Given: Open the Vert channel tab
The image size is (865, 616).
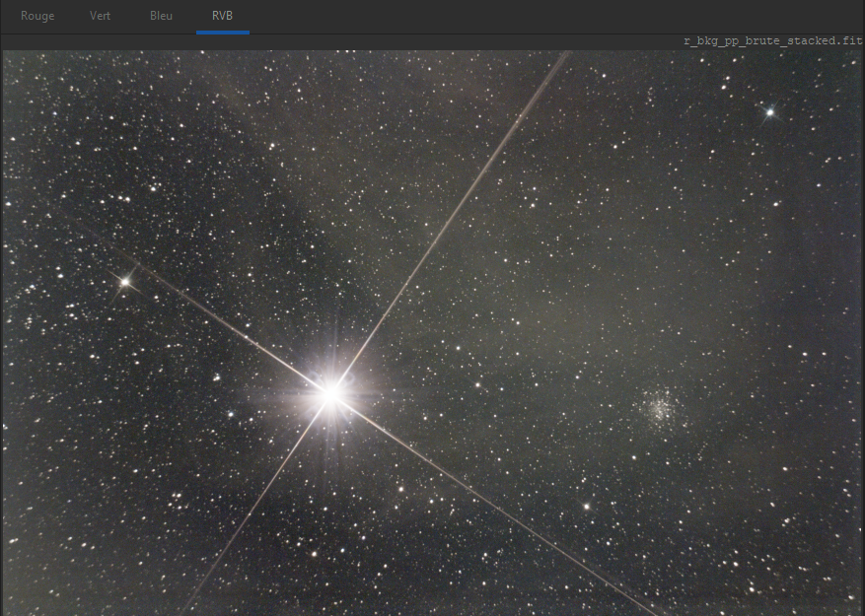Looking at the screenshot, I should 100,16.
